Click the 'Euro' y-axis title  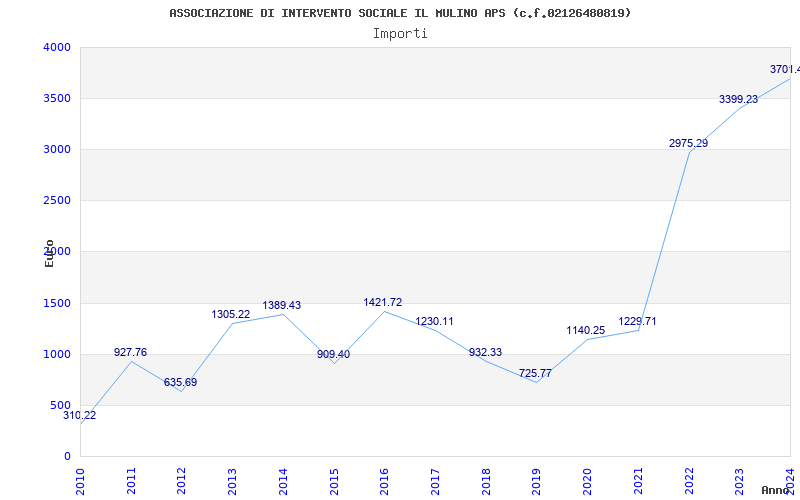49,253
